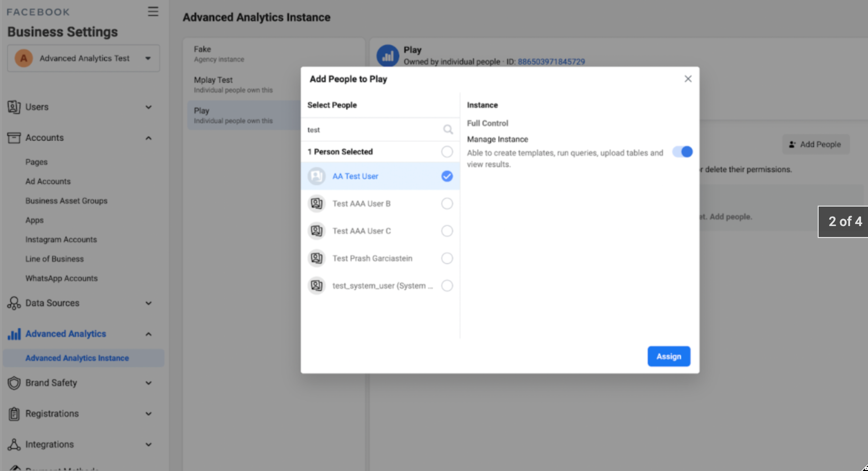This screenshot has width=868, height=471.
Task: Click the Brand Safety shield icon
Action: (14, 383)
